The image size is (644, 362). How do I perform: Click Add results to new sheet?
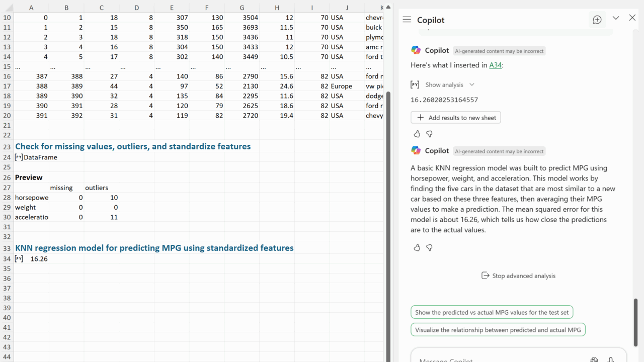click(456, 118)
